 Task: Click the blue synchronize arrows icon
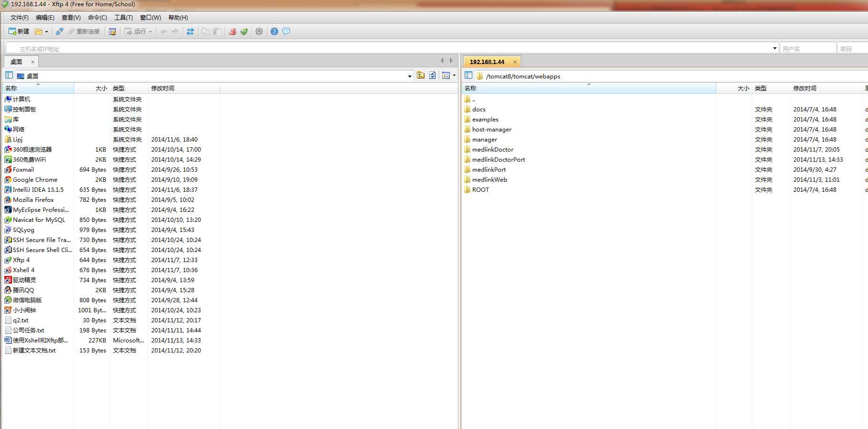tap(190, 32)
